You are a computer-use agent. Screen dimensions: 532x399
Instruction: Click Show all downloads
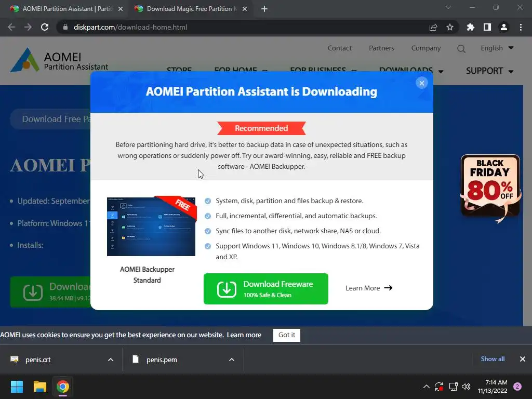click(x=493, y=359)
